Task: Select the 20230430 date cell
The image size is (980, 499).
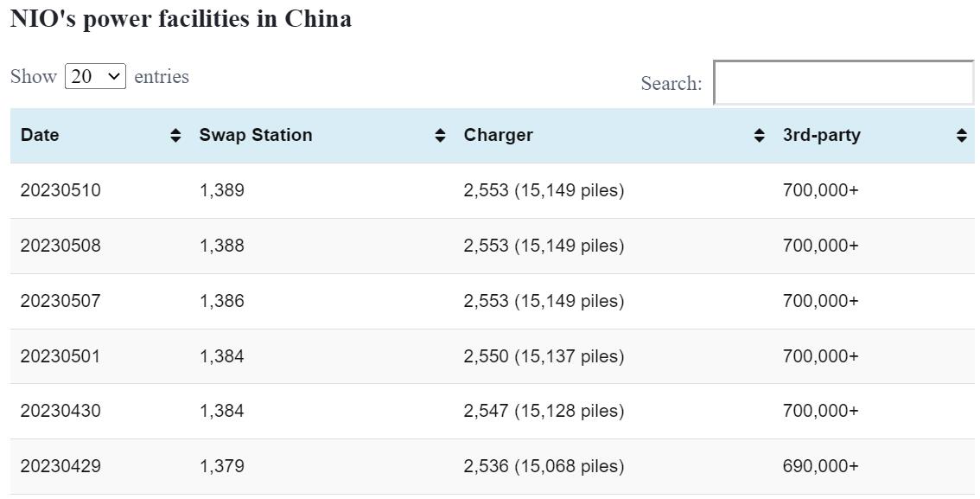Action: click(x=60, y=411)
